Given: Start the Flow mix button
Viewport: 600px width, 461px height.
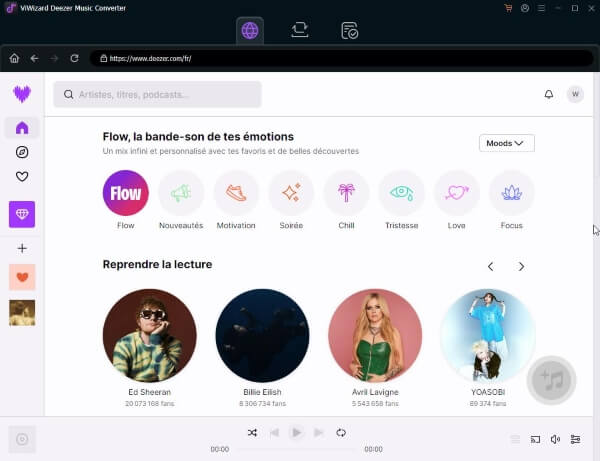Looking at the screenshot, I should click(125, 193).
